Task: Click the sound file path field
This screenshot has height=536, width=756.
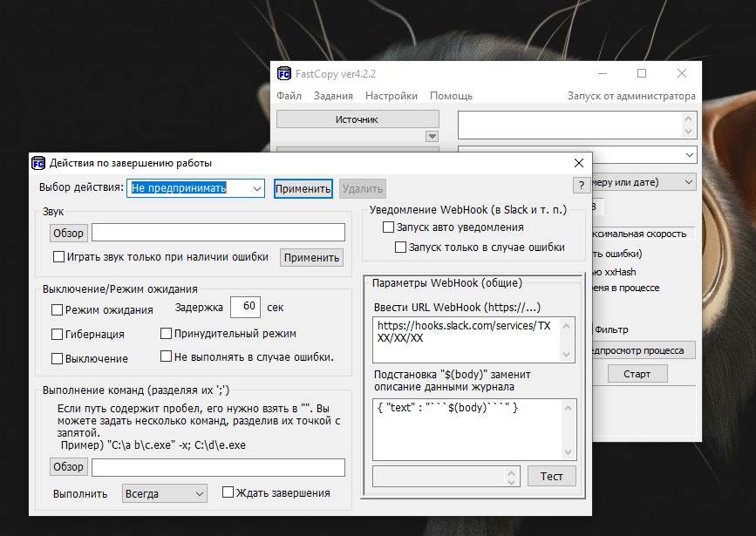Action: (x=218, y=233)
